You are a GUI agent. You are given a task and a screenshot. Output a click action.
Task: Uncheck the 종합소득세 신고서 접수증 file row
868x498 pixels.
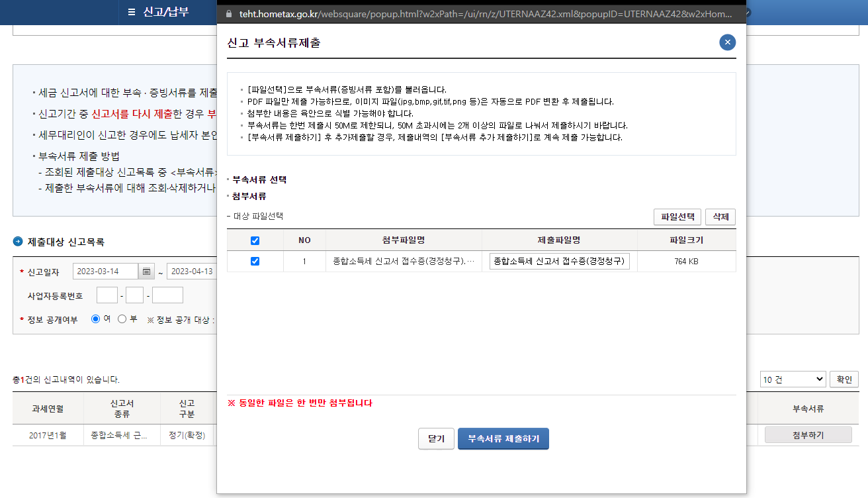pyautogui.click(x=255, y=261)
